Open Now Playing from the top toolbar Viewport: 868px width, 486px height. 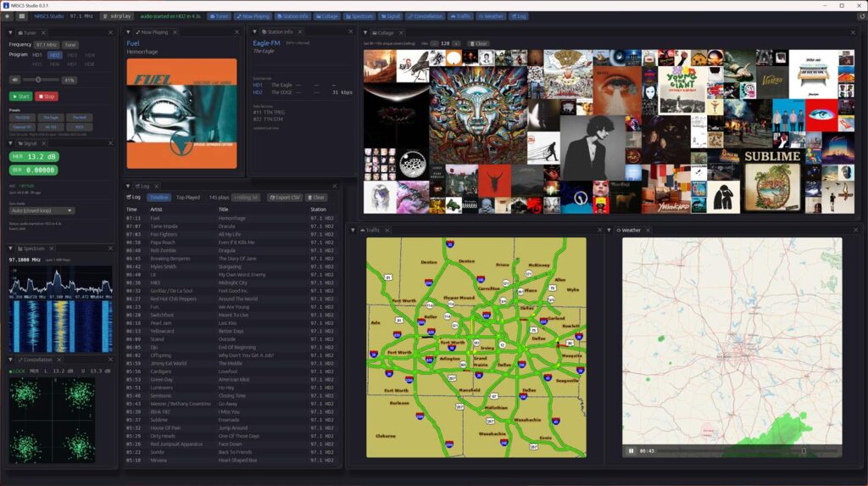pyautogui.click(x=253, y=17)
